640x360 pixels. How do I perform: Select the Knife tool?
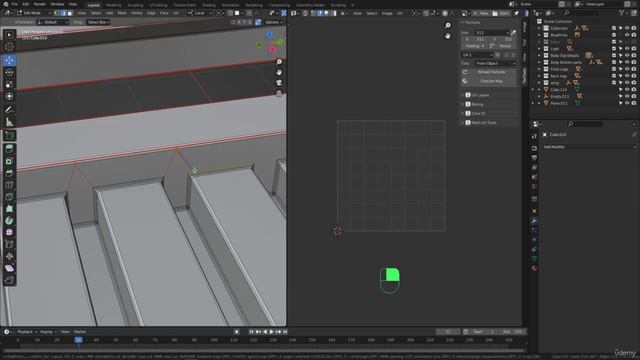9,197
